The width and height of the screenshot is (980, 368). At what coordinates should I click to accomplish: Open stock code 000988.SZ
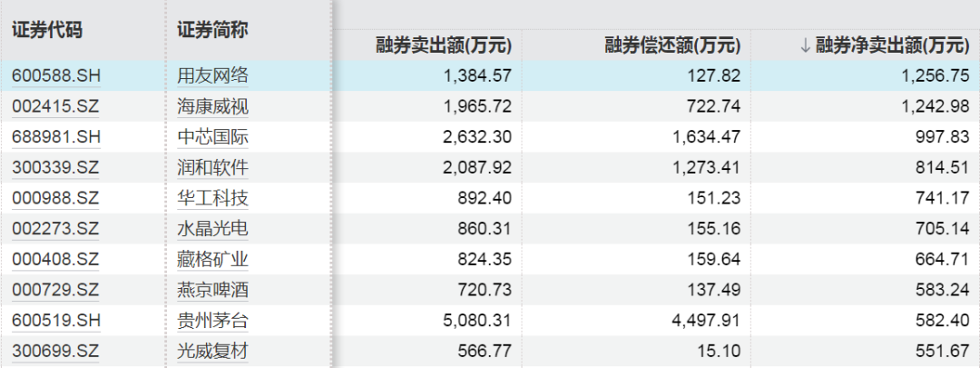click(55, 198)
